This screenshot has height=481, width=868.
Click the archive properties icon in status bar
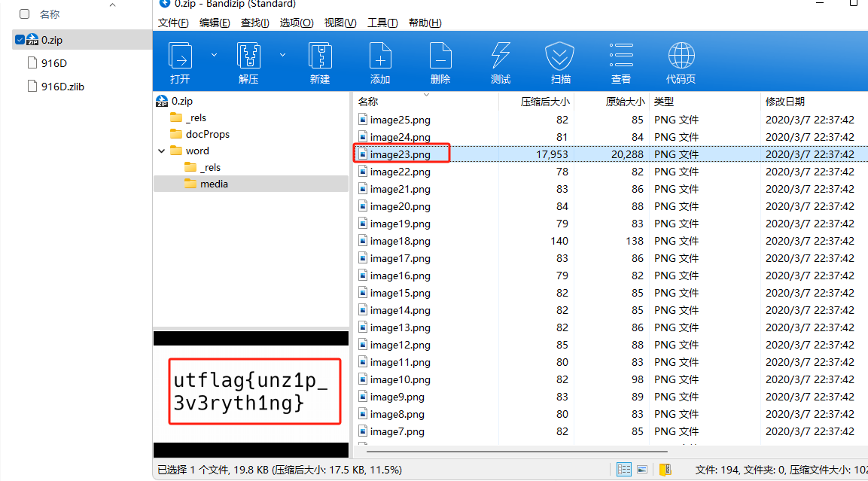click(665, 469)
